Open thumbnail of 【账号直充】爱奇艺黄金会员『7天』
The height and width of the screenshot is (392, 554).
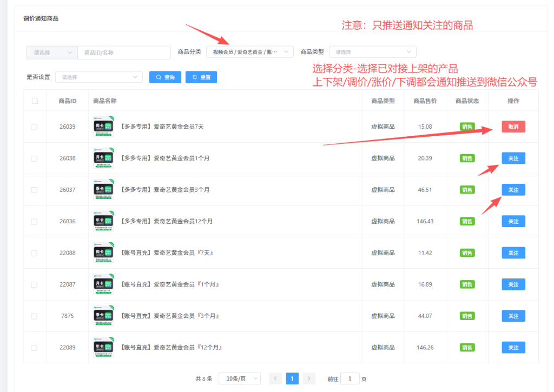[x=103, y=253]
